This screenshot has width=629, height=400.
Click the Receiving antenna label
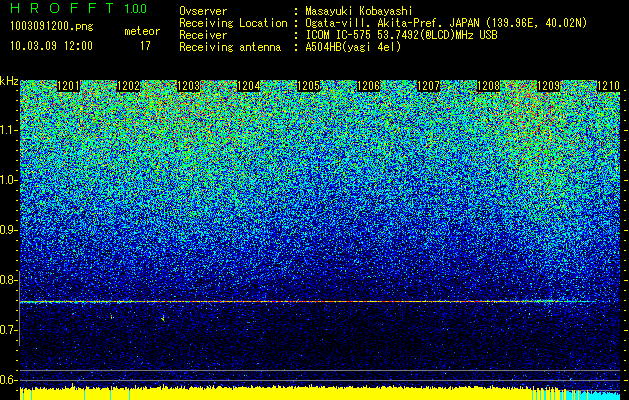(230, 47)
